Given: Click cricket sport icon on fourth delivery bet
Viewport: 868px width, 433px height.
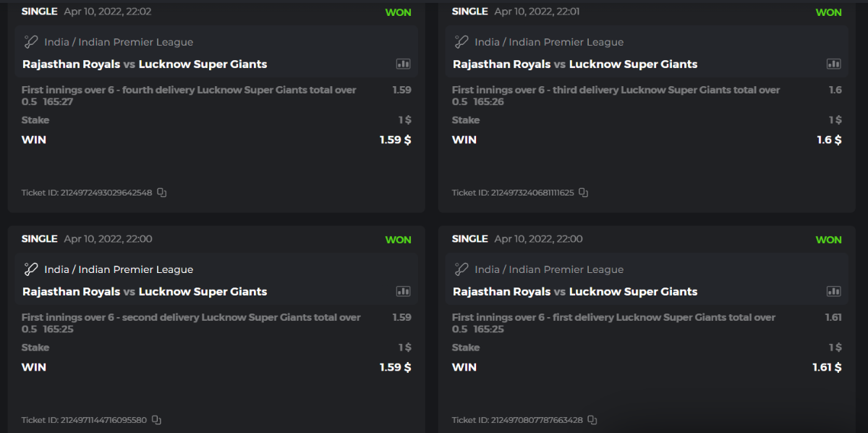Looking at the screenshot, I should (30, 42).
